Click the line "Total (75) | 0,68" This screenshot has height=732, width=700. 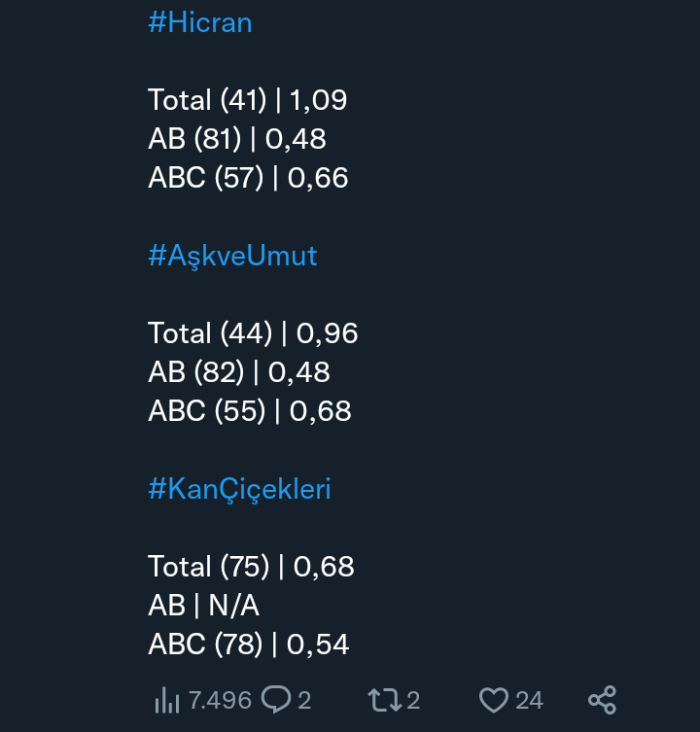[251, 567]
